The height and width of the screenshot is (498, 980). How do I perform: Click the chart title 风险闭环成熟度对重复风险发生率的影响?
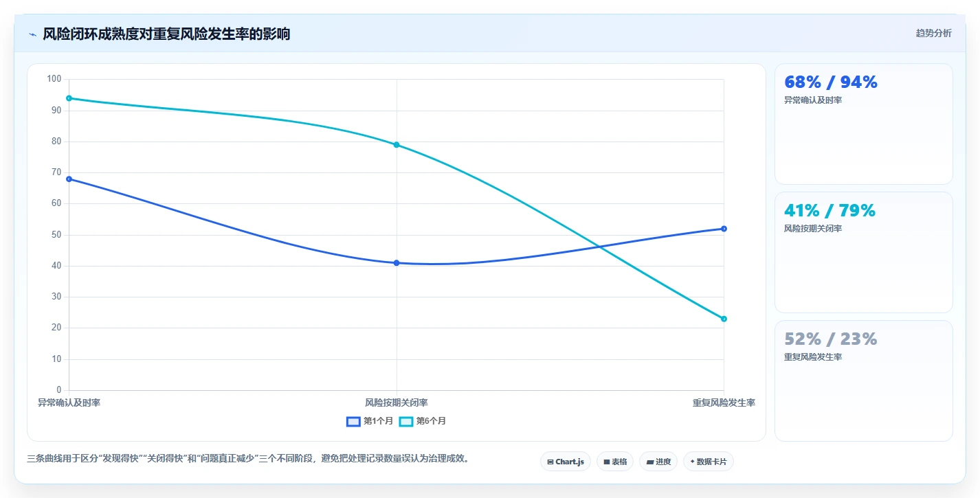pyautogui.click(x=166, y=34)
